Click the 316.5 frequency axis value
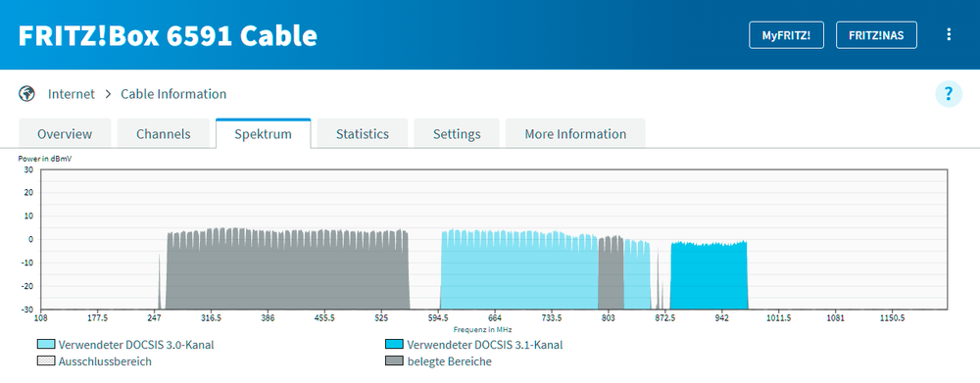Image resolution: width=980 pixels, height=383 pixels. click(212, 318)
